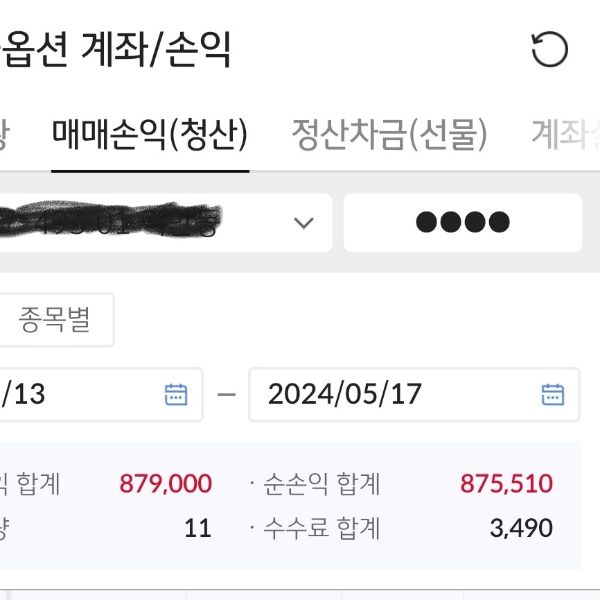Tap the 879,000 profit total value
This screenshot has width=600, height=600.
165,484
